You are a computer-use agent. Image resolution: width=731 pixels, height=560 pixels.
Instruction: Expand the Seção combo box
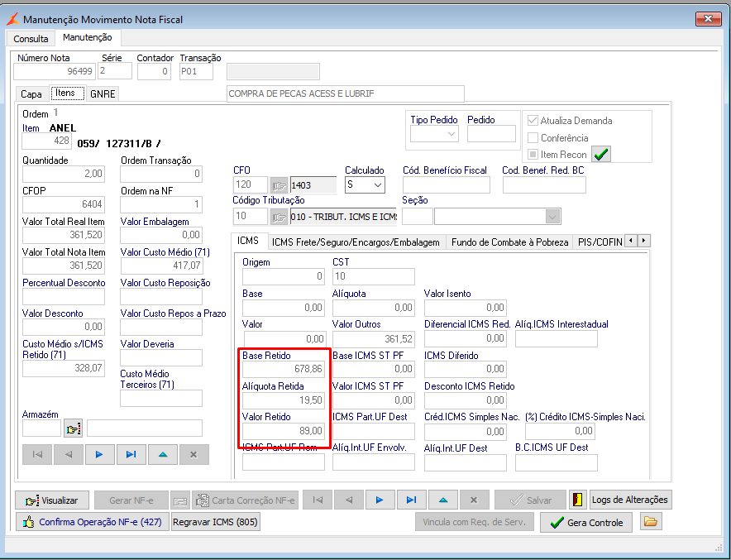[552, 217]
